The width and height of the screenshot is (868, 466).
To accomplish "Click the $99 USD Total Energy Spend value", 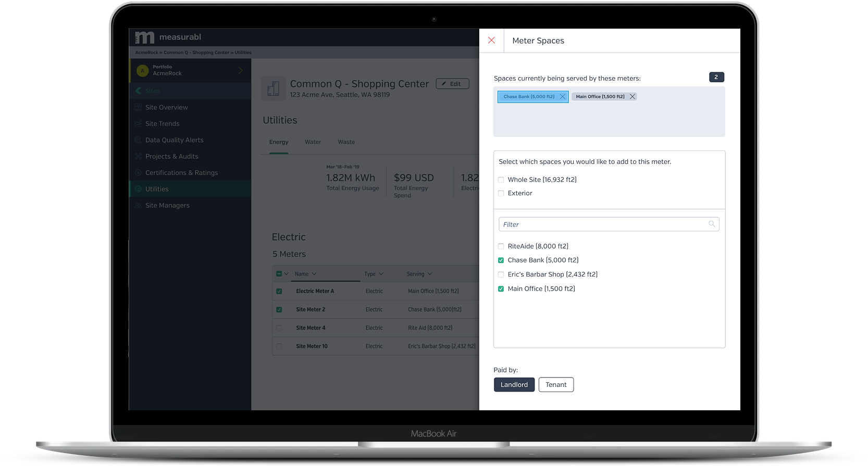I will pos(414,178).
